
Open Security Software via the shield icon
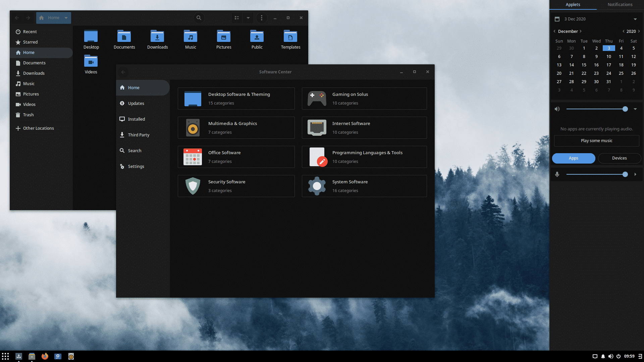pyautogui.click(x=192, y=186)
